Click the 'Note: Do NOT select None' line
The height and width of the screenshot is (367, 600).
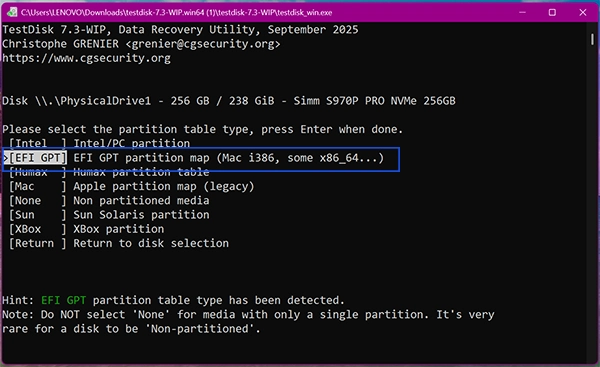[248, 315]
